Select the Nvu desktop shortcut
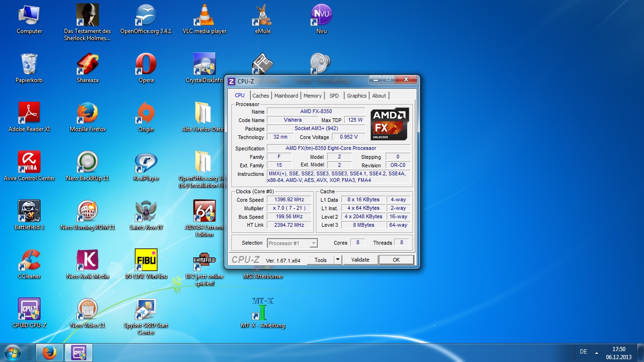This screenshot has width=644, height=362. [x=322, y=20]
